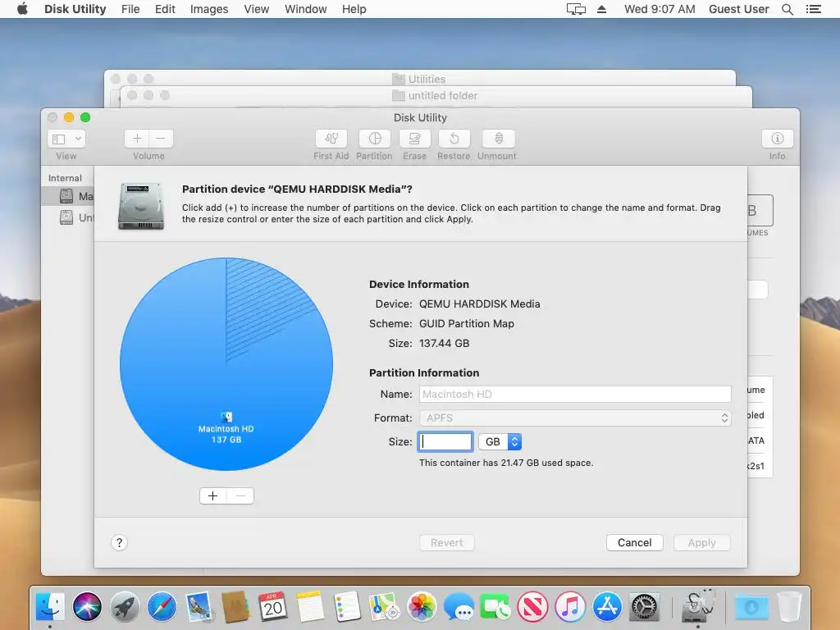Click the clock Wed 9:07 AM
The width and height of the screenshot is (840, 630).
click(660, 9)
